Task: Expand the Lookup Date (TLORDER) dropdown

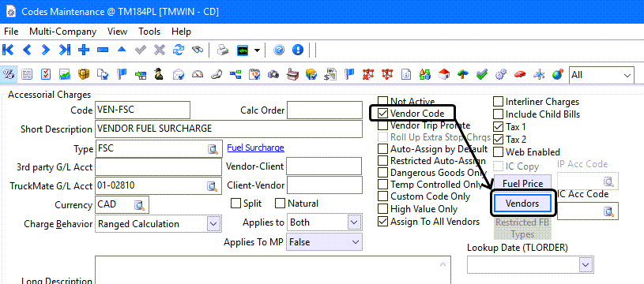Action: [586, 265]
